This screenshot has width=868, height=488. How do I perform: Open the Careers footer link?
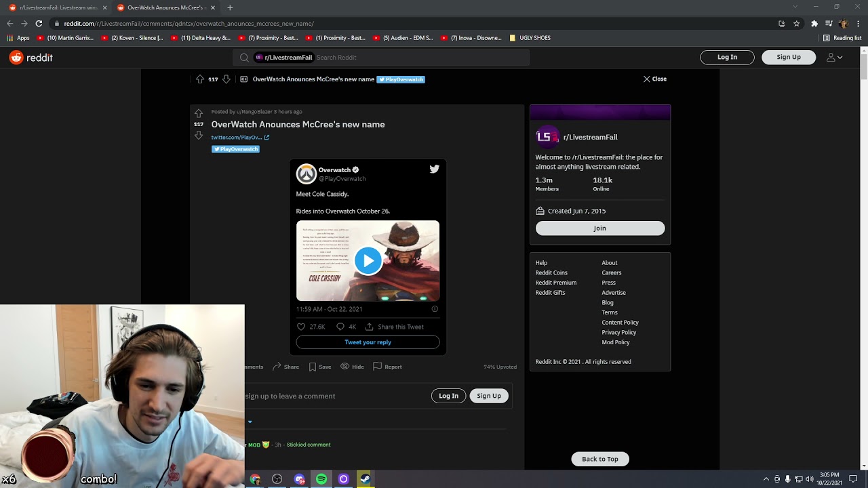[x=612, y=273]
